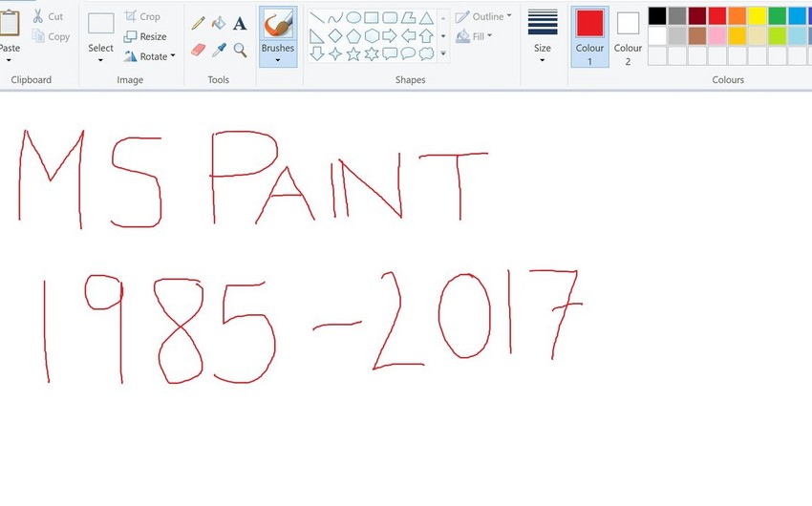Expand the Brushes dropdown arrow

coord(278,60)
